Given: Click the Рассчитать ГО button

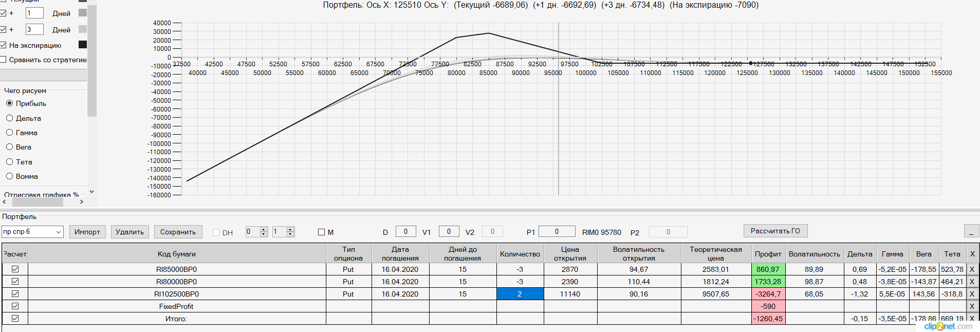Looking at the screenshot, I should [775, 231].
